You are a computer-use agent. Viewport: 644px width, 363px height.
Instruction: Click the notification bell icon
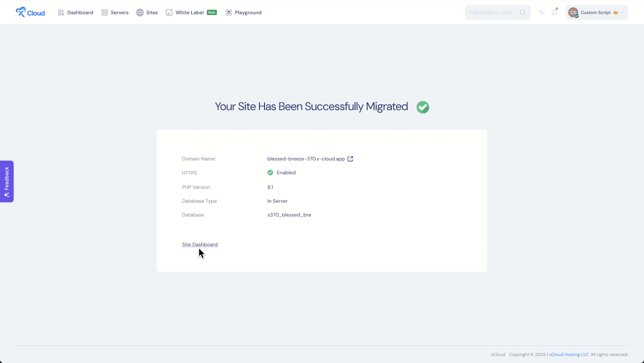(555, 12)
